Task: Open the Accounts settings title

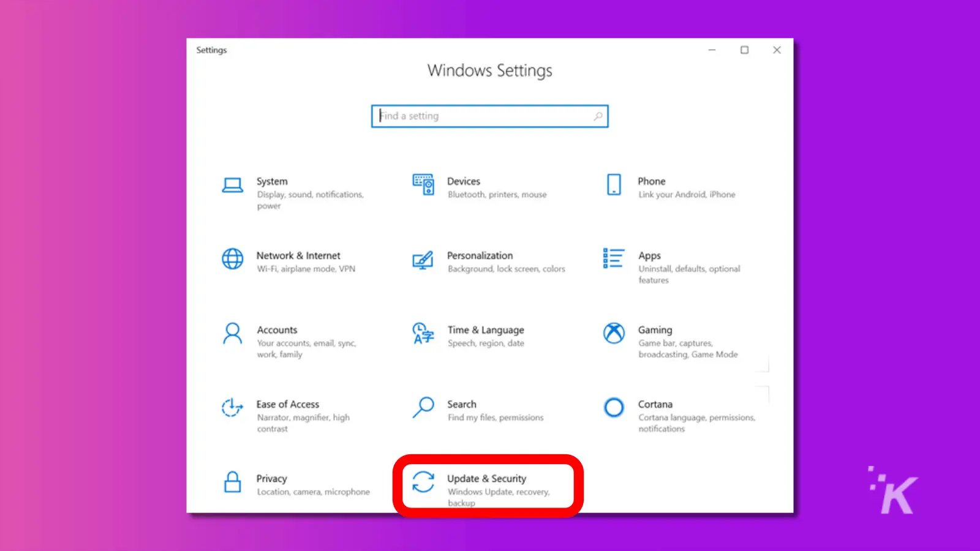Action: 277,330
